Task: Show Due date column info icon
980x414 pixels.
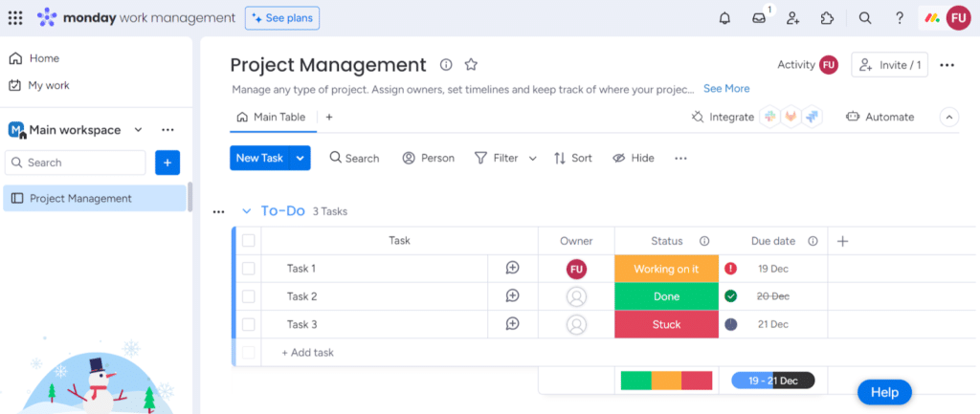Action: [813, 241]
